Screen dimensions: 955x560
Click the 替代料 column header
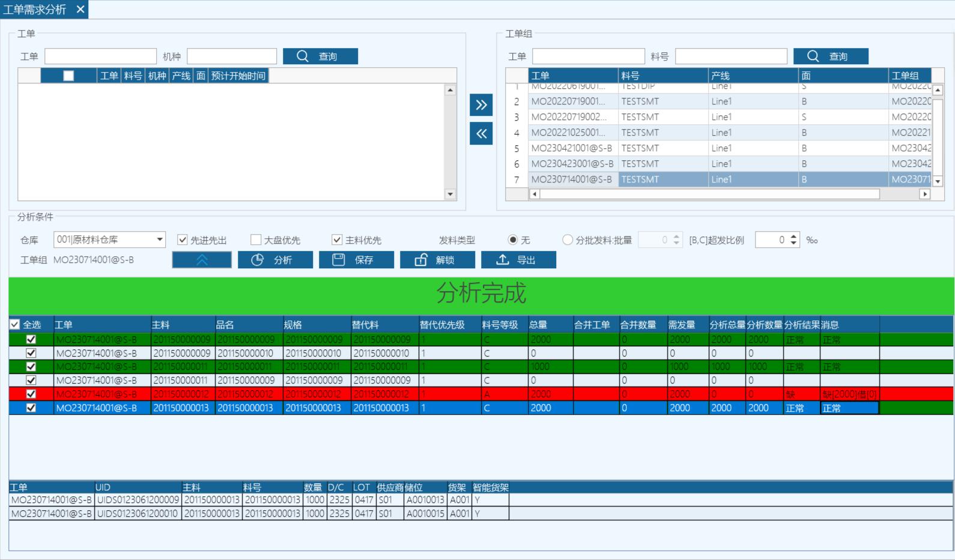click(x=384, y=325)
